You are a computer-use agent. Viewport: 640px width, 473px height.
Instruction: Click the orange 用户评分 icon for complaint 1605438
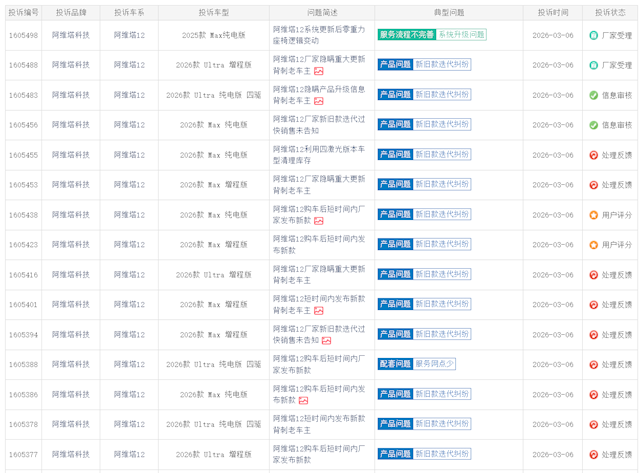593,215
